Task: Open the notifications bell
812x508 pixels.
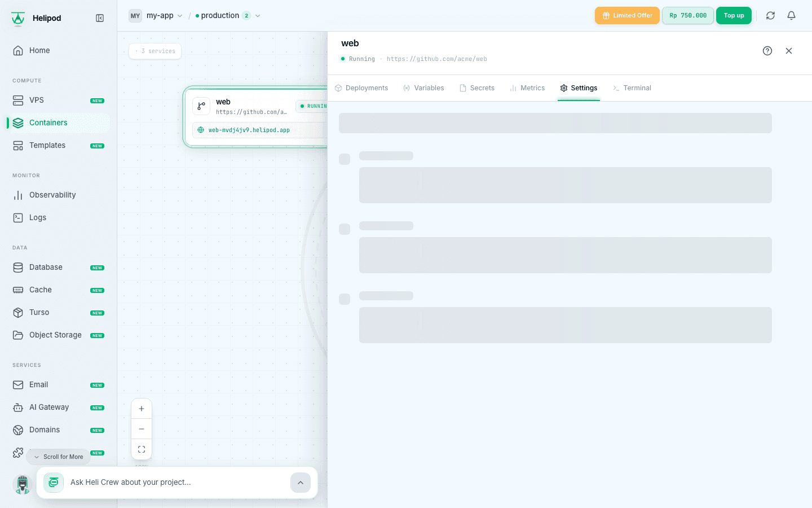Action: click(x=792, y=16)
